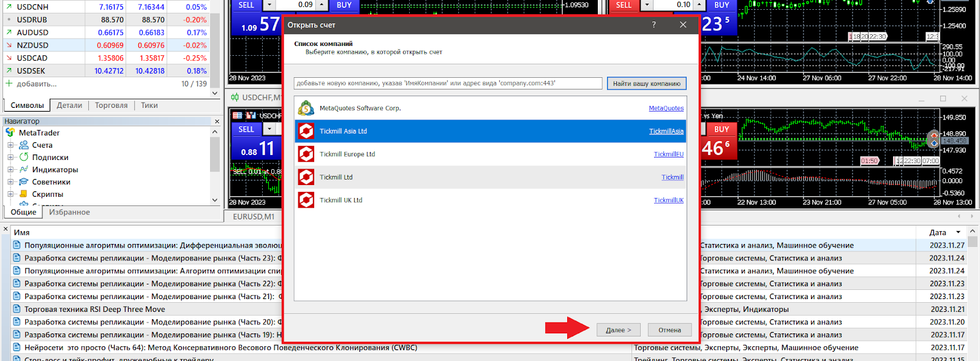Click the Tickmill Asia Ltd logo icon

coord(306,131)
